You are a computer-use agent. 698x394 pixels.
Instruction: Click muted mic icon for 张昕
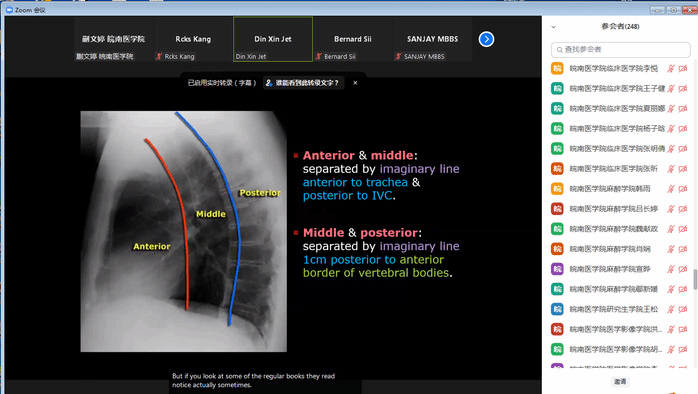pos(671,169)
